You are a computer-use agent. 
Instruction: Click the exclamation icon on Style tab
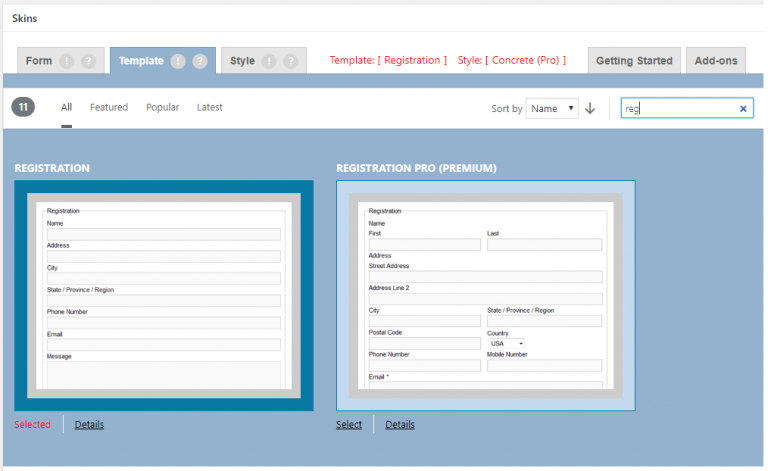pyautogui.click(x=269, y=61)
